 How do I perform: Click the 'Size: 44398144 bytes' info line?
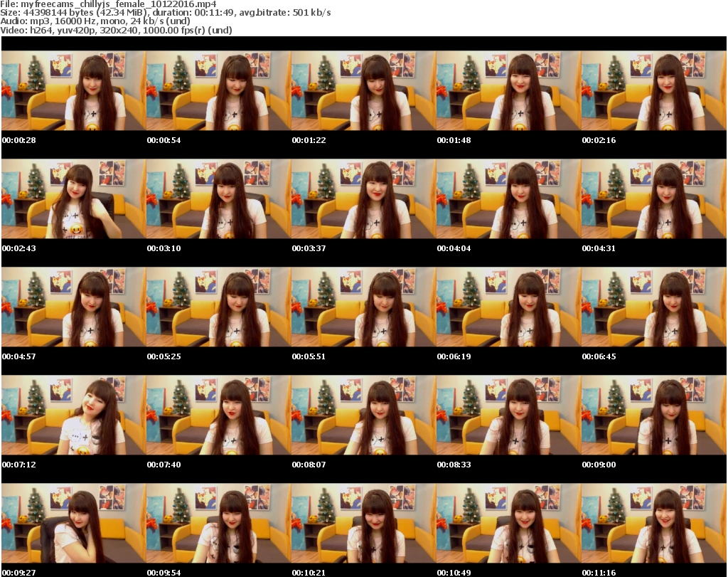click(x=165, y=13)
